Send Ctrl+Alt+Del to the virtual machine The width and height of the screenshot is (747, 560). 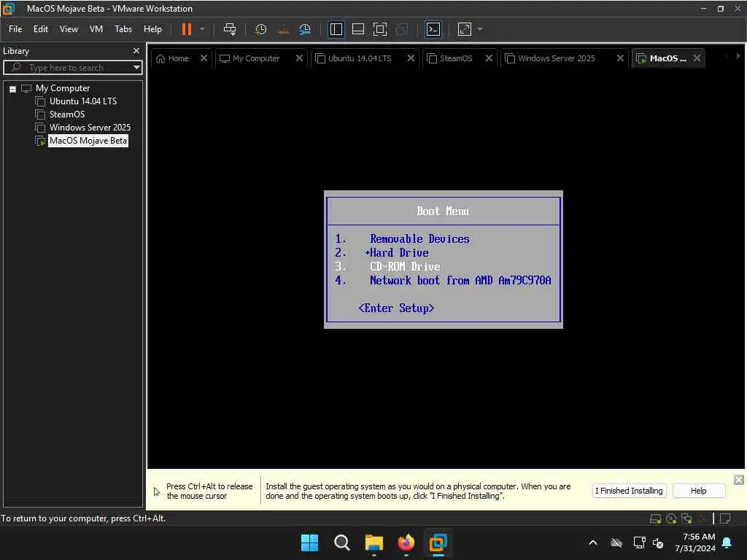230,29
